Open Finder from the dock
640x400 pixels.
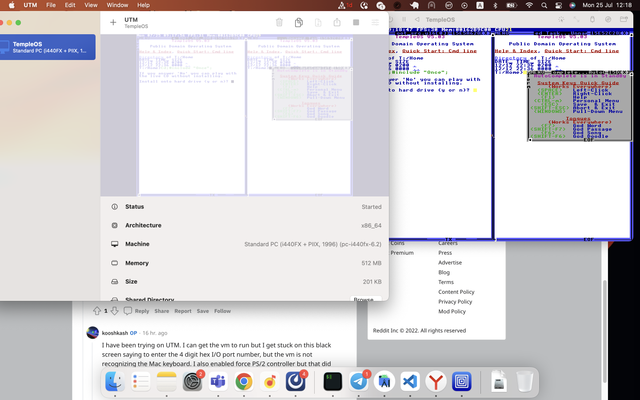(x=115, y=382)
